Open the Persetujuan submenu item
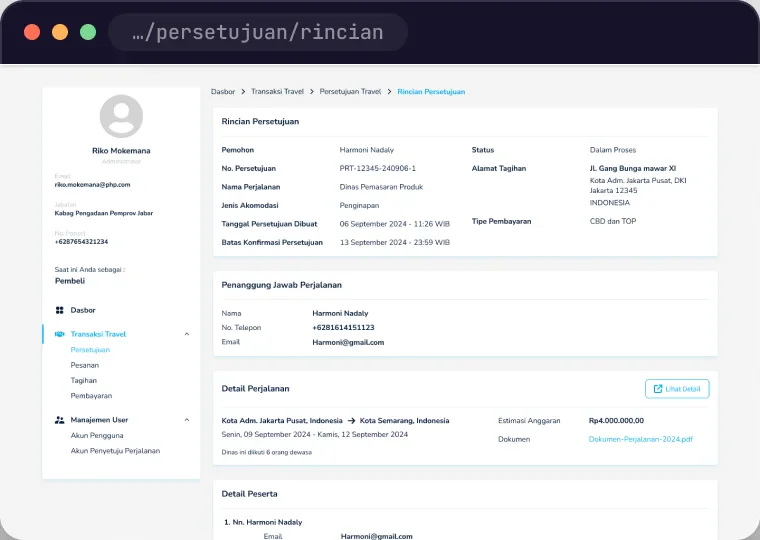This screenshot has width=760, height=540. pos(90,349)
